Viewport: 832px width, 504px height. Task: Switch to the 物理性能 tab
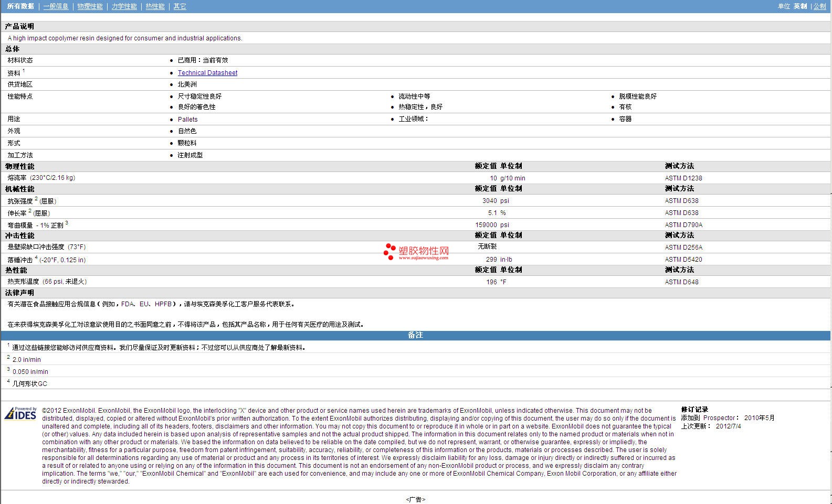pyautogui.click(x=90, y=6)
